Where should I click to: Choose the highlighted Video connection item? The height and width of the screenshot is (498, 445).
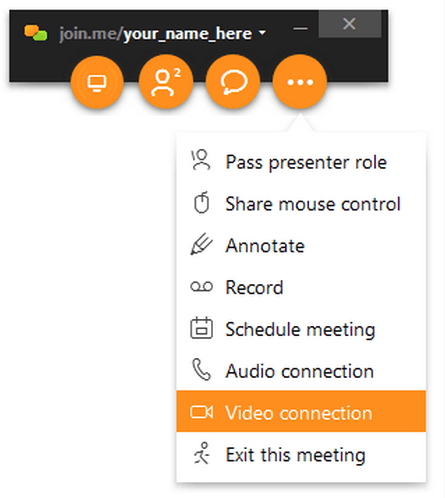(301, 411)
